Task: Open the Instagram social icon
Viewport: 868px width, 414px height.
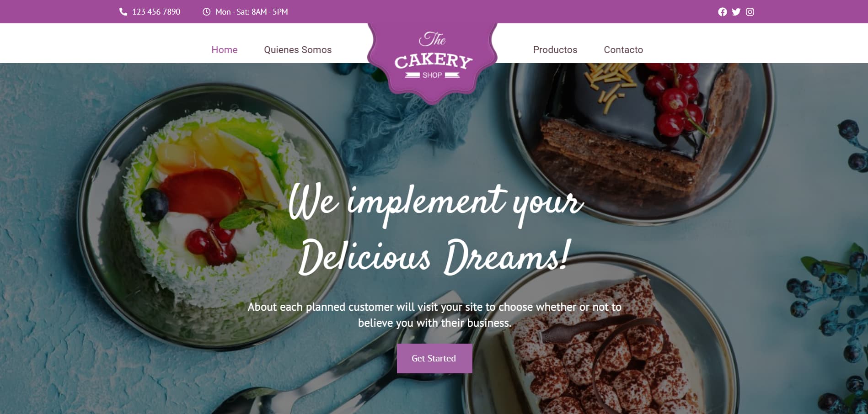Action: point(750,12)
